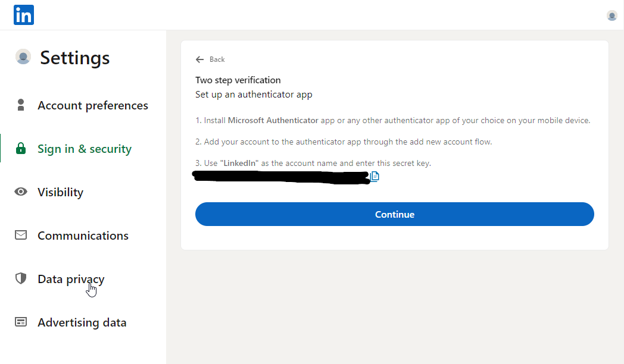624x364 pixels.
Task: Open Advertising data settings
Action: [82, 323]
